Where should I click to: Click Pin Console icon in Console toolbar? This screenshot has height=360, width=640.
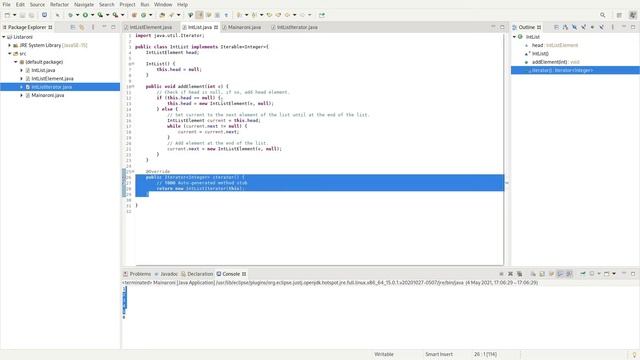click(583, 274)
